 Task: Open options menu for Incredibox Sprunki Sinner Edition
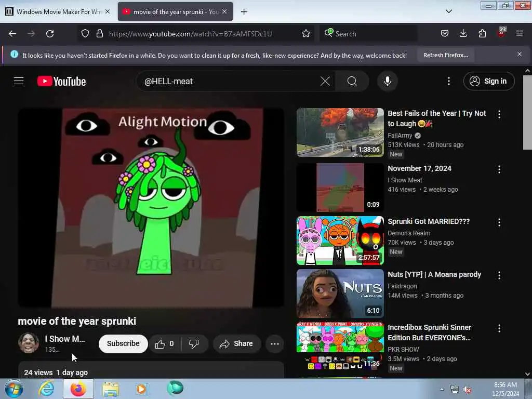point(499,328)
